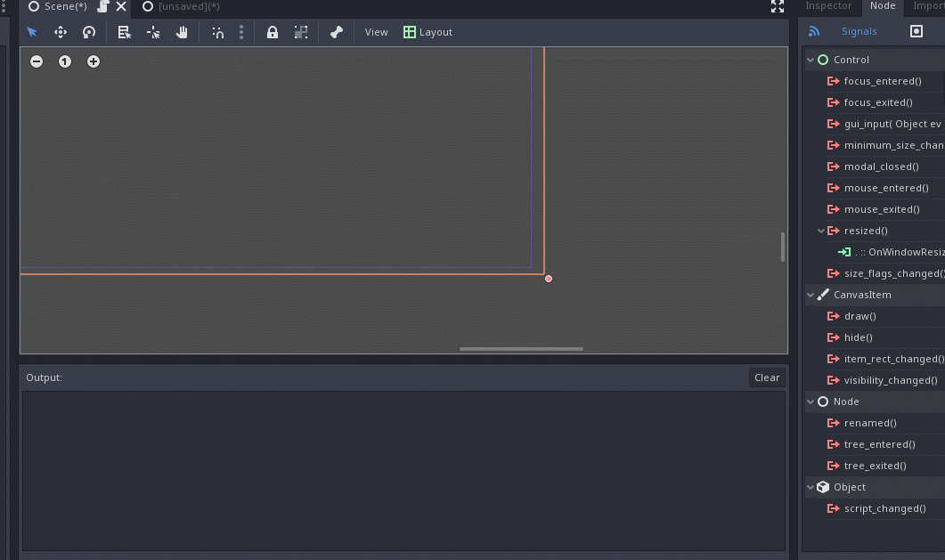Switch to Move Mode tool
Viewport: 945px width, 560px height.
[x=61, y=32]
